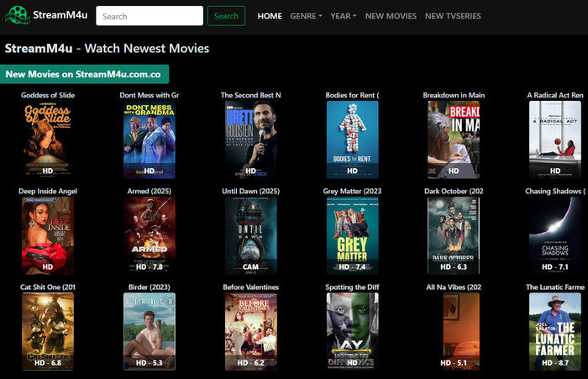Click the 'Before Valentines' title text
The image size is (588, 379).
coord(251,287)
